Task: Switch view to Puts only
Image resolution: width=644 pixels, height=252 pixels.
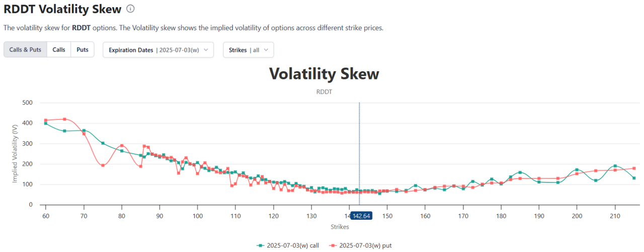Action: click(83, 50)
